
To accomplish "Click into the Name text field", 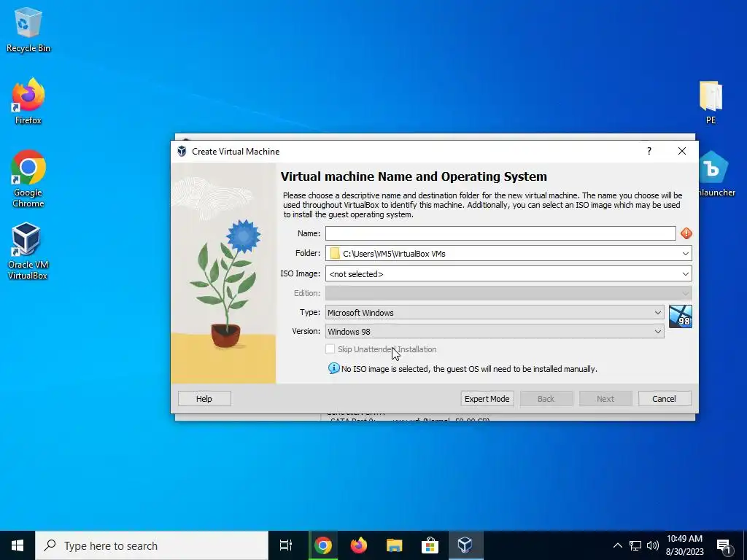I will (x=500, y=233).
